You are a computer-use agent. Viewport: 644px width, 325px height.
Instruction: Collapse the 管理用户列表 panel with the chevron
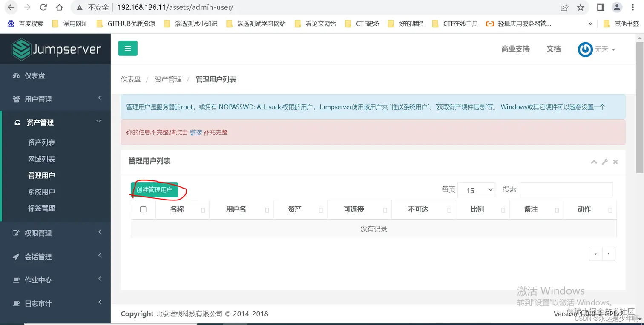coord(594,162)
